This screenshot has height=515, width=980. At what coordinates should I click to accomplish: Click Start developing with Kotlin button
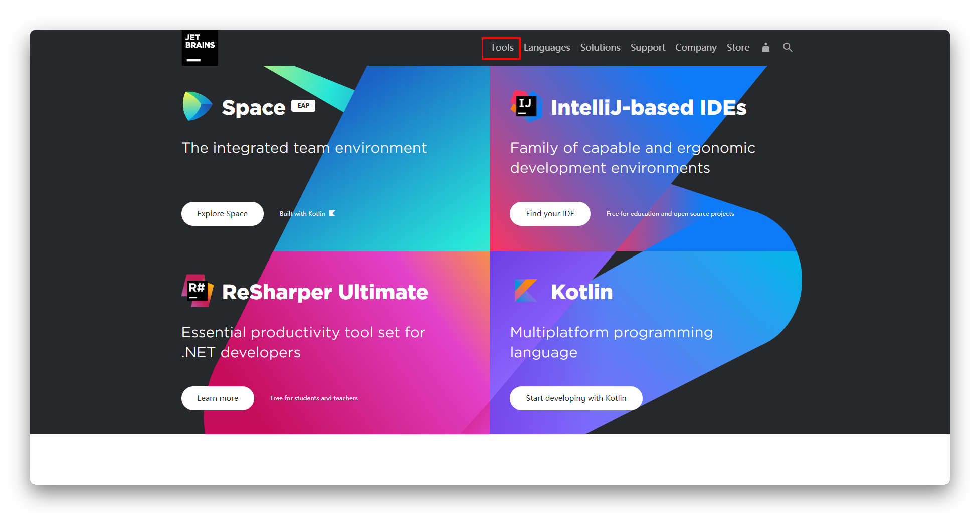(576, 398)
